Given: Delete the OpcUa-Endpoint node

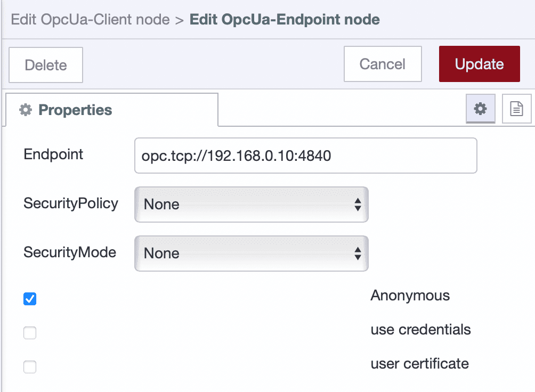Looking at the screenshot, I should [45, 64].
